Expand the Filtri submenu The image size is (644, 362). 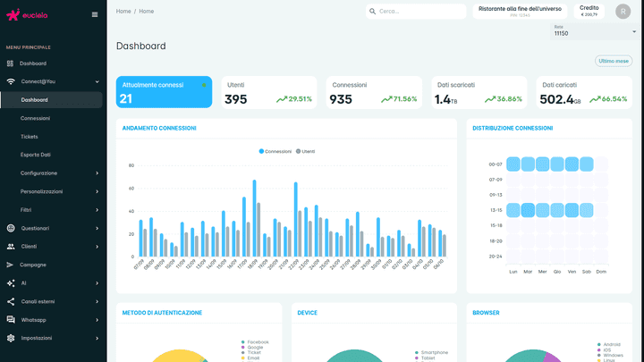pos(97,210)
